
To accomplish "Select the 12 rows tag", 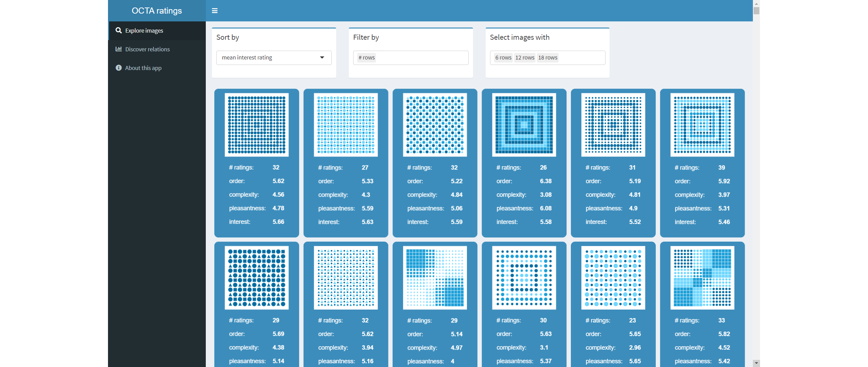I will [x=525, y=58].
